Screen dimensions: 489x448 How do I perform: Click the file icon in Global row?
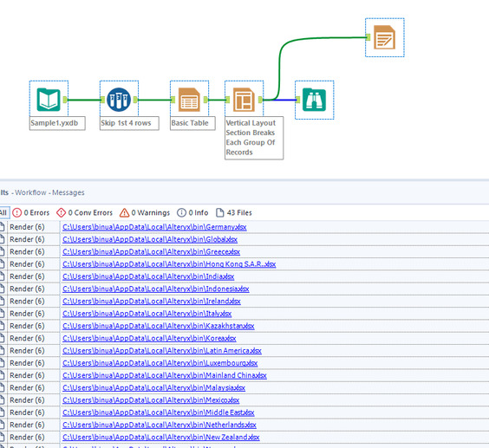coord(3,239)
